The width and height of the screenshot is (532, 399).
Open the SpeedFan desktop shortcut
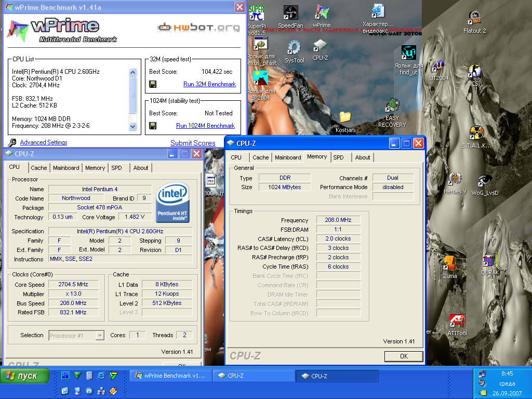pos(290,14)
